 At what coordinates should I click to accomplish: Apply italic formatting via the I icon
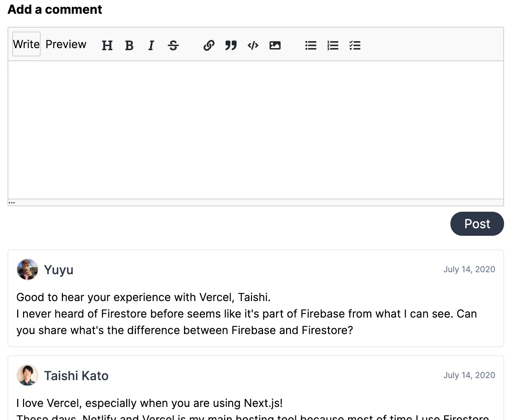[151, 45]
